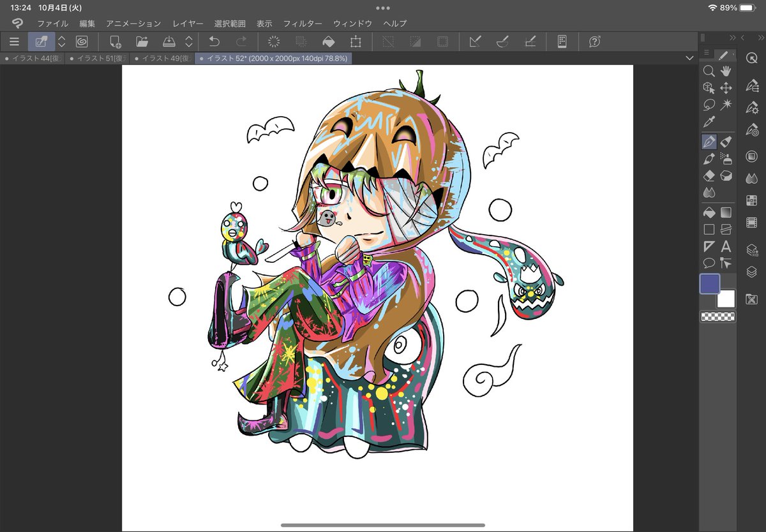Select the Eyedropper tool
This screenshot has width=766, height=532.
(x=709, y=122)
